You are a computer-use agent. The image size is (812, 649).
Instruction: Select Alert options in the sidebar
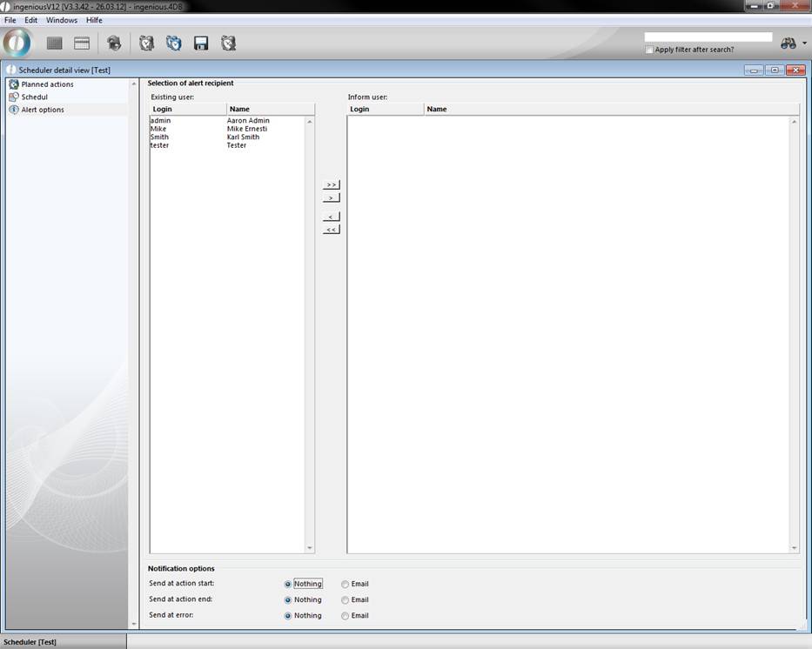42,110
